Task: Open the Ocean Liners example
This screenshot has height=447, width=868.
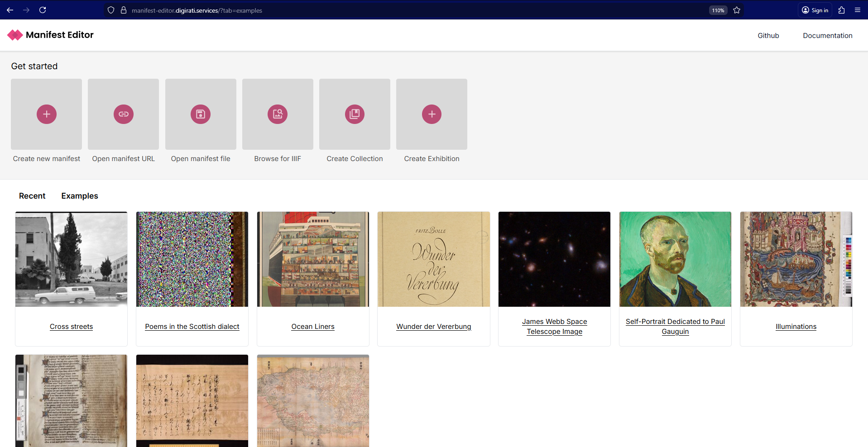Action: click(313, 326)
